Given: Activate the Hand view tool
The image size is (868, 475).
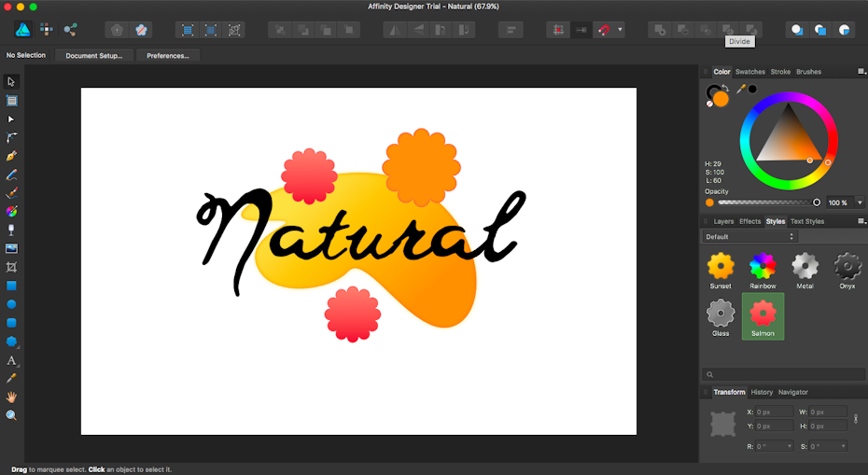Looking at the screenshot, I should pos(11,397).
